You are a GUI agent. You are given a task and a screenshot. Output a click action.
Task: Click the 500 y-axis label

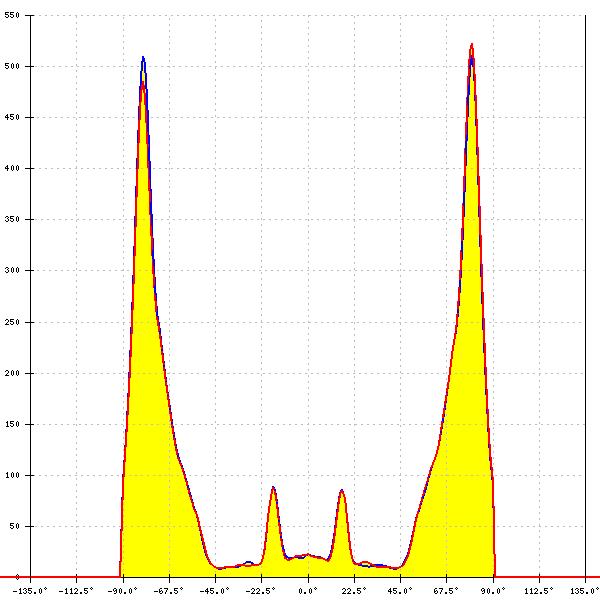click(x=11, y=66)
